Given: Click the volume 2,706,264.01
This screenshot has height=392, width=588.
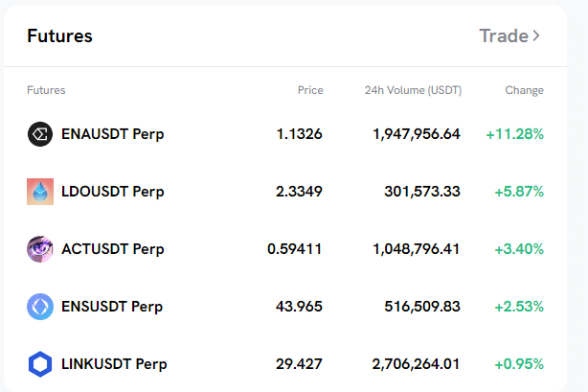Looking at the screenshot, I should (416, 364).
